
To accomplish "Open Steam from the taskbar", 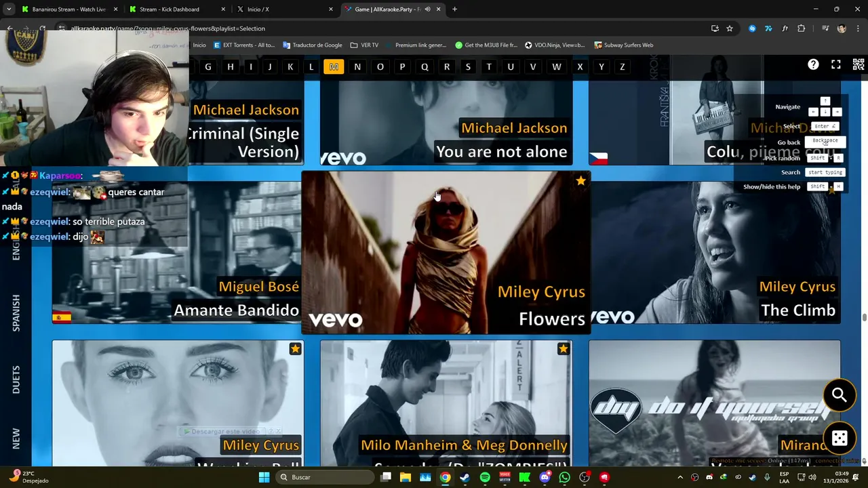I will pos(465,477).
